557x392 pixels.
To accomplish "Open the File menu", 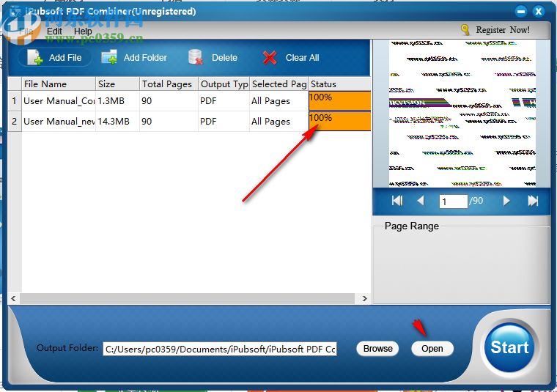I will (26, 32).
